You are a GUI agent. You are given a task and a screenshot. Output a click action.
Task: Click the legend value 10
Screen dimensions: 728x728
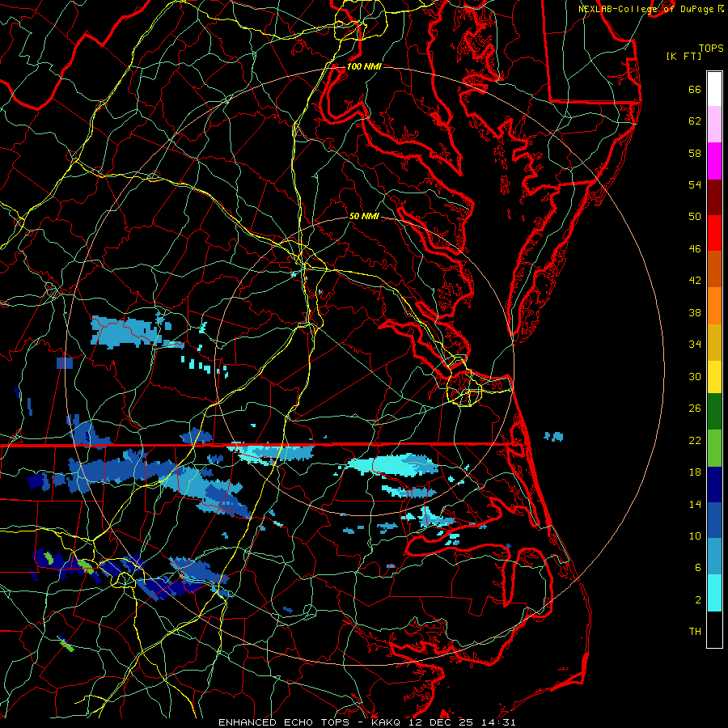click(x=695, y=535)
